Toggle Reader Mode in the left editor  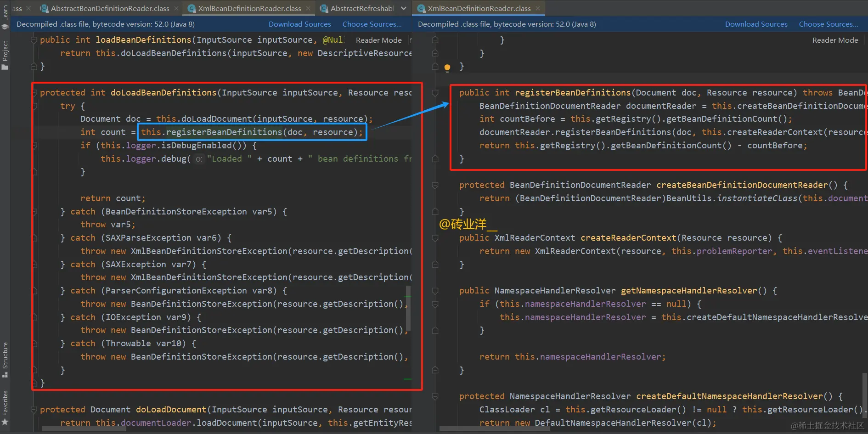(x=379, y=40)
